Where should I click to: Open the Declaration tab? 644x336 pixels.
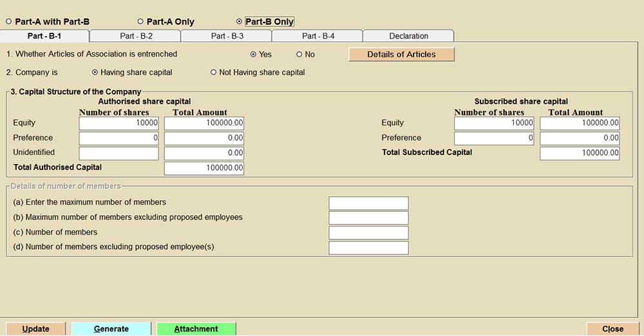[x=408, y=36]
